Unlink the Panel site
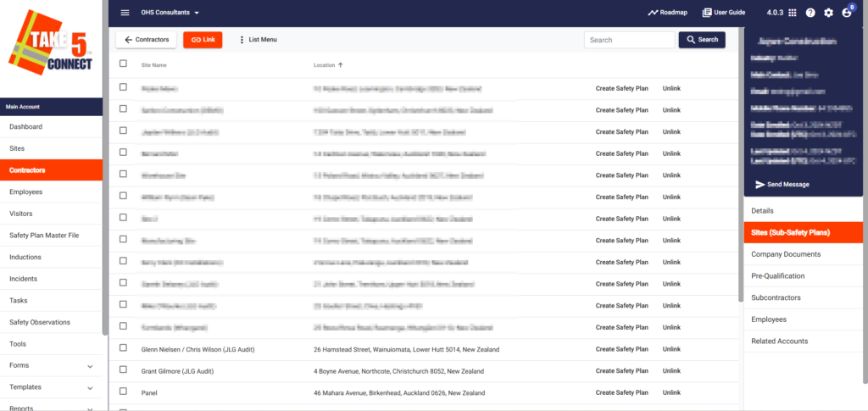This screenshot has height=411, width=868. [671, 392]
